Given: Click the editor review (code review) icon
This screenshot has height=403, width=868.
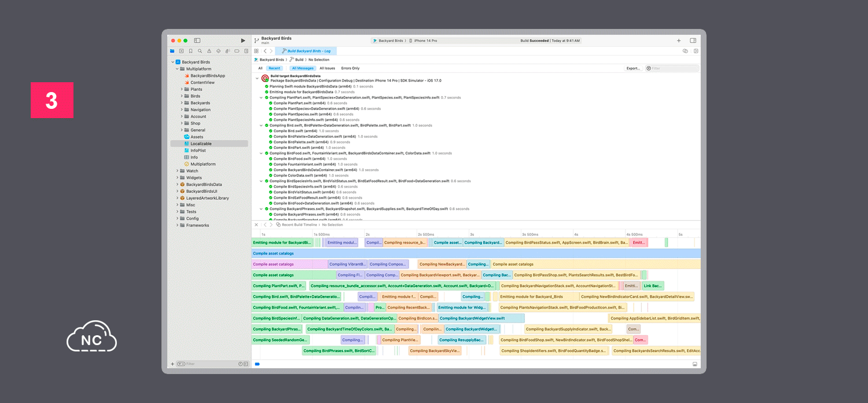Looking at the screenshot, I should 685,51.
